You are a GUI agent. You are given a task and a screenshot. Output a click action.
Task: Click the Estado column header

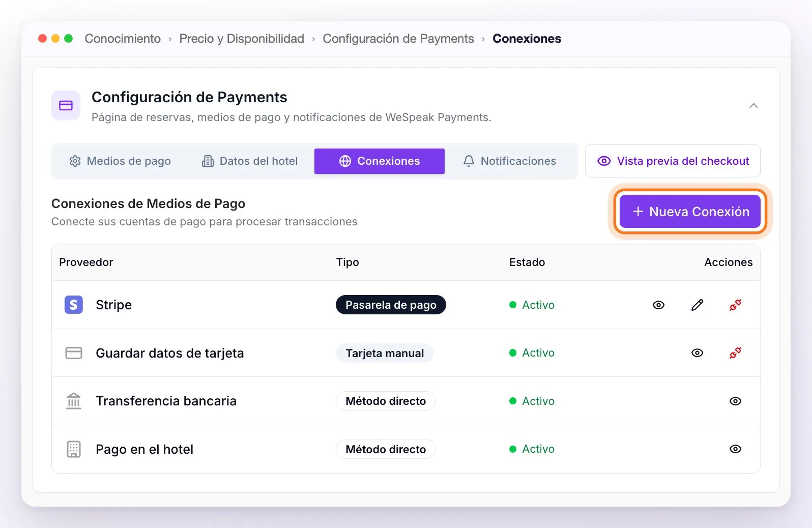tap(527, 262)
